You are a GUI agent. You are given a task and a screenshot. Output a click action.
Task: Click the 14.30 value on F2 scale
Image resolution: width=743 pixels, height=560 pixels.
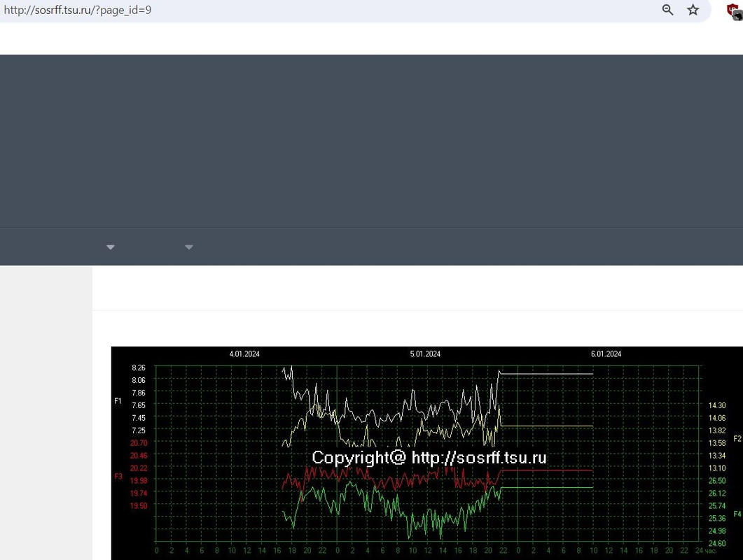coord(717,405)
